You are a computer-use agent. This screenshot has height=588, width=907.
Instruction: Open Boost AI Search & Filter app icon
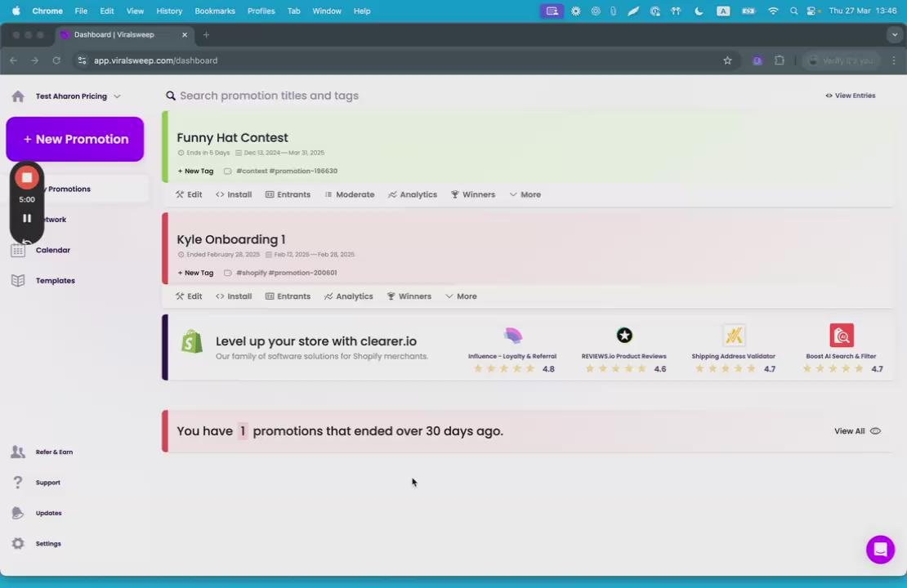point(842,336)
